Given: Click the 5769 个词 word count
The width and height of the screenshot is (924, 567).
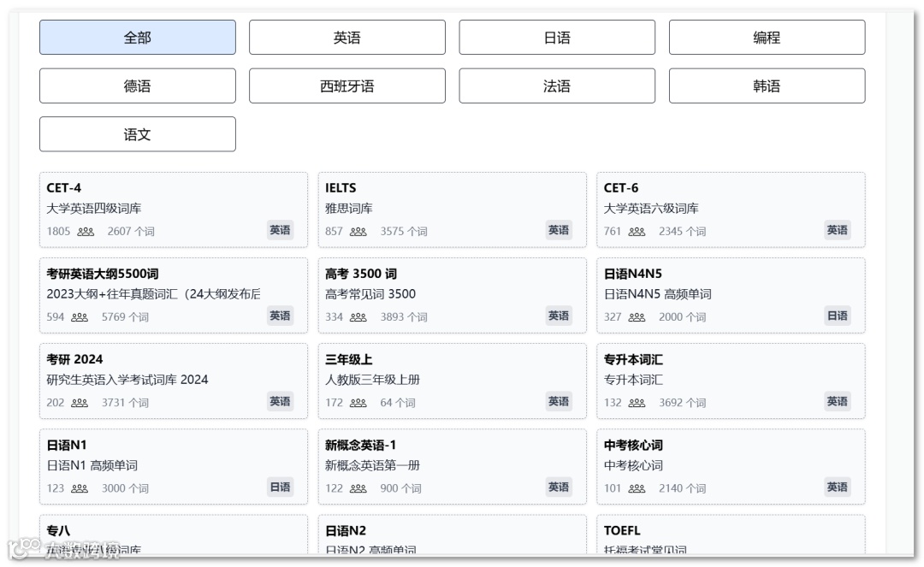Looking at the screenshot, I should [x=125, y=316].
